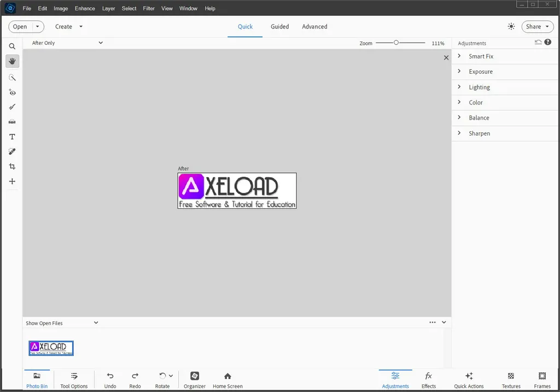Launch the Organizer
The height and width of the screenshot is (392, 560).
(195, 380)
